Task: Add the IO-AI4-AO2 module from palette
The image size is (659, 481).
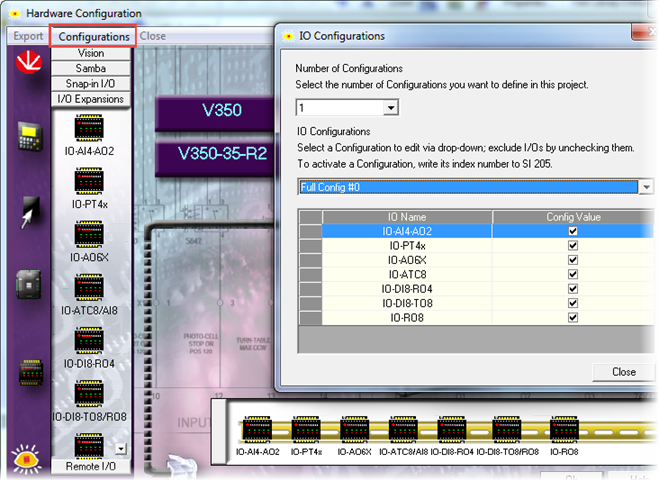Action: [x=89, y=127]
